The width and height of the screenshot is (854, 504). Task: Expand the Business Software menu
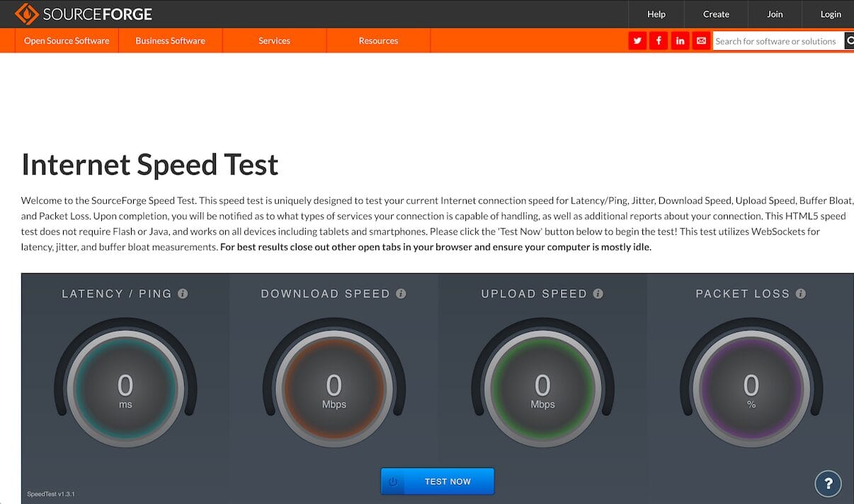tap(170, 41)
